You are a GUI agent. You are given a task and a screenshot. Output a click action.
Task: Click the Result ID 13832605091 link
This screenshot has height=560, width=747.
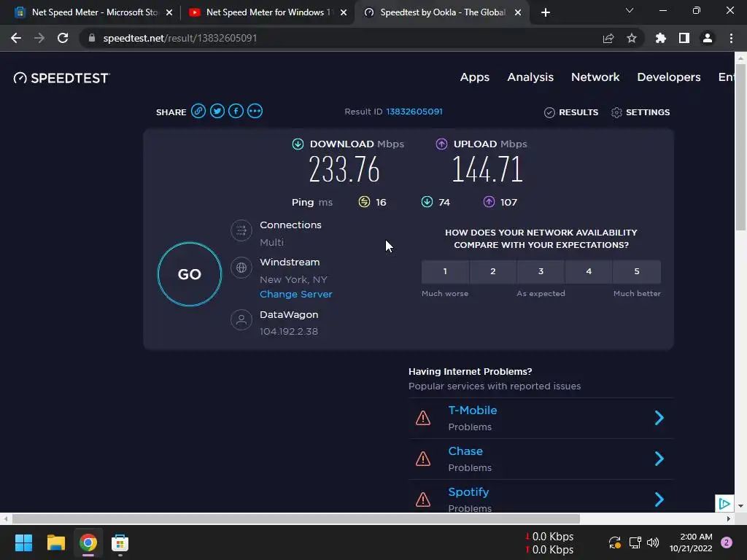(414, 112)
